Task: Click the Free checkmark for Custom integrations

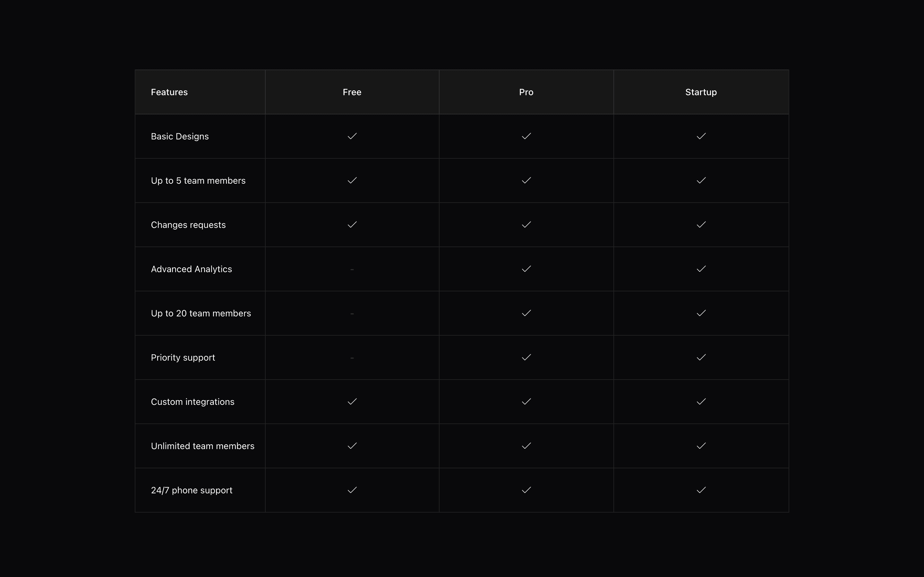Action: (x=352, y=401)
